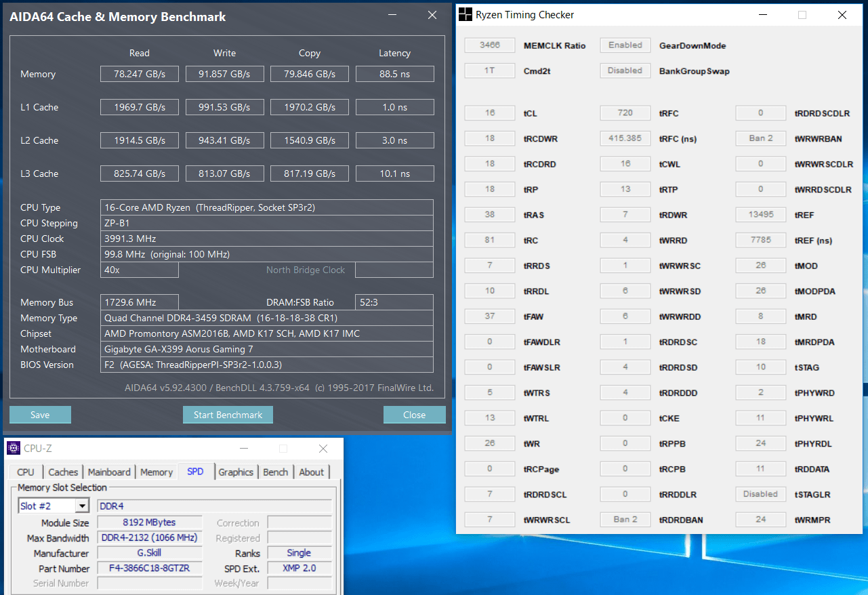Screen dimensions: 868x595
Task: Select the Part Number field in CPU-Z
Action: [x=150, y=569]
